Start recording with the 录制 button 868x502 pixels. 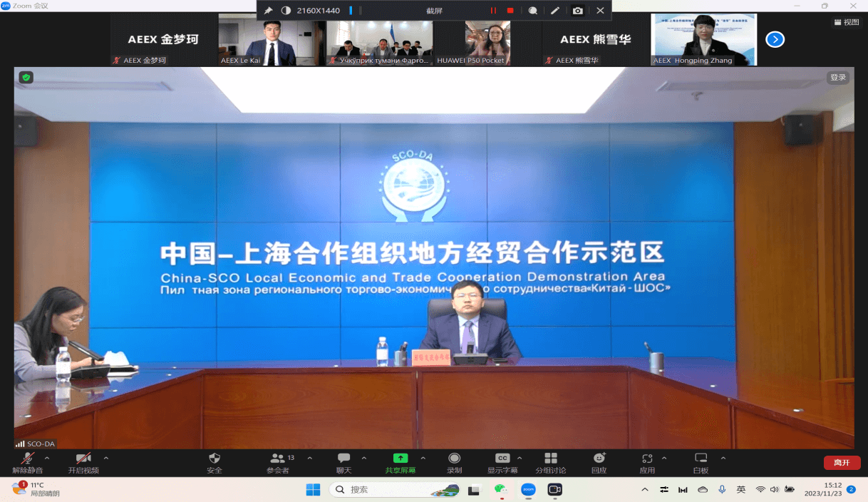pos(454,459)
